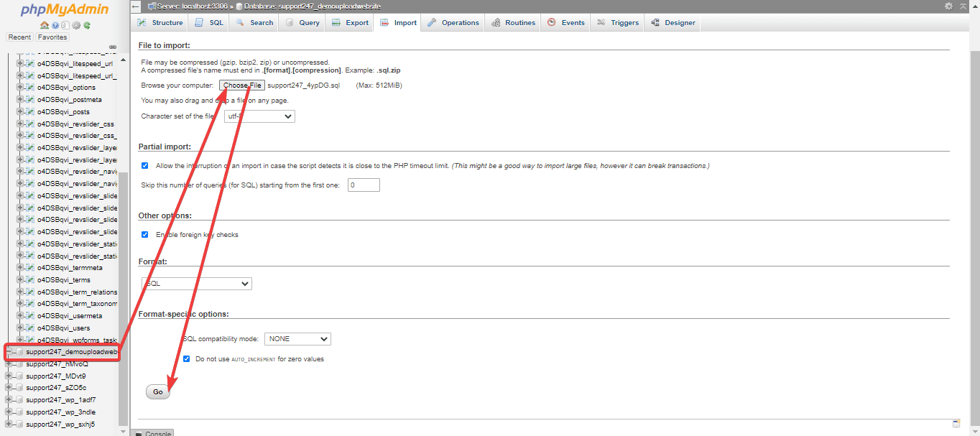Click the Choose File button
This screenshot has height=436, width=980.
242,85
